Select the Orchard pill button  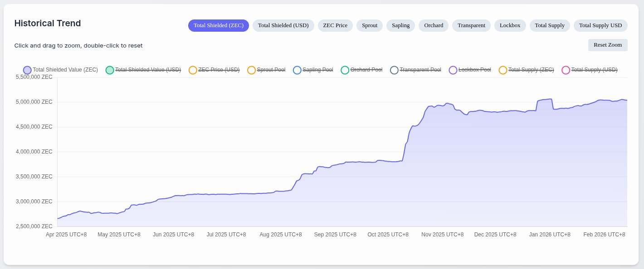[433, 26]
